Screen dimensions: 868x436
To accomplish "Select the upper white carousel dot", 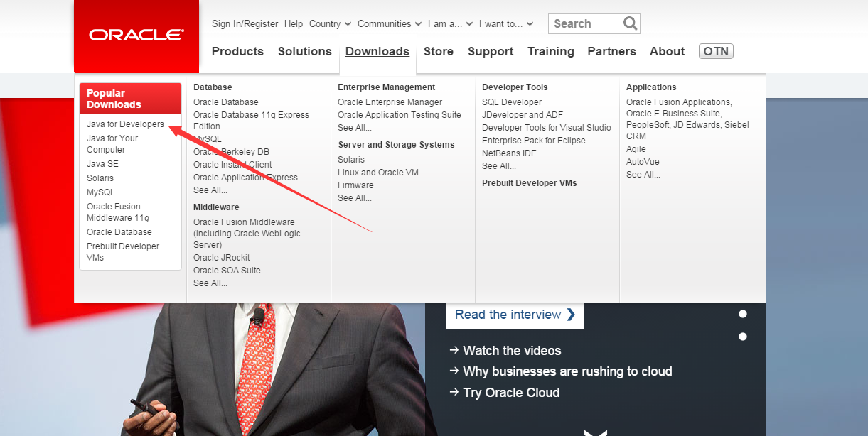I will tap(743, 314).
